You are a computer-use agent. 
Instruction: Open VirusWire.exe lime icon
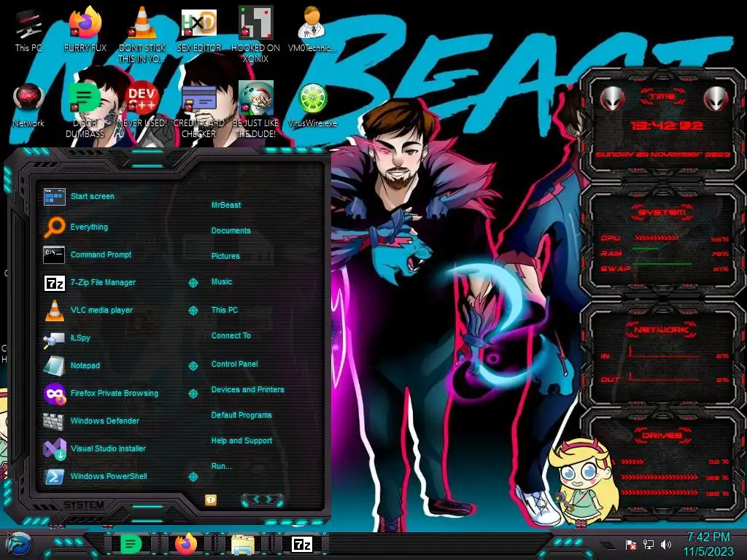pos(312,106)
